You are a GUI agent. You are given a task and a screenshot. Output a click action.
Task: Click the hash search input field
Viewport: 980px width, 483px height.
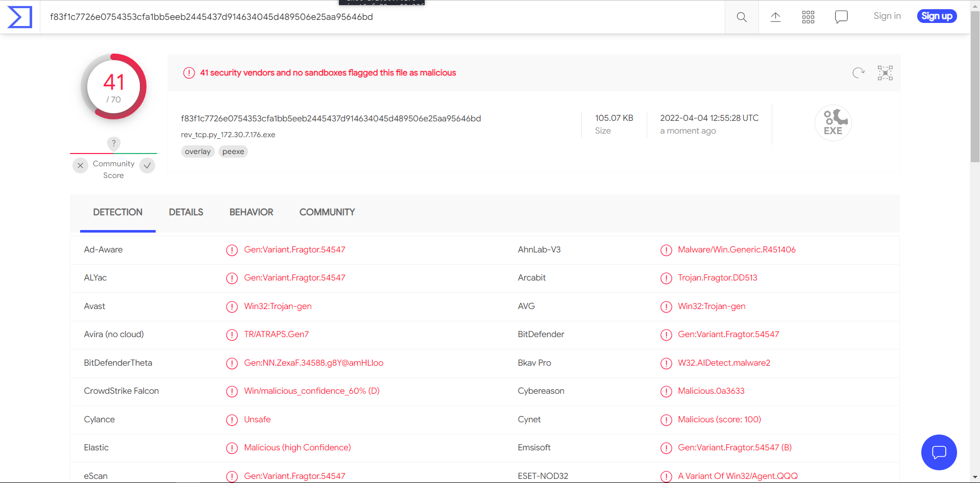(383, 17)
